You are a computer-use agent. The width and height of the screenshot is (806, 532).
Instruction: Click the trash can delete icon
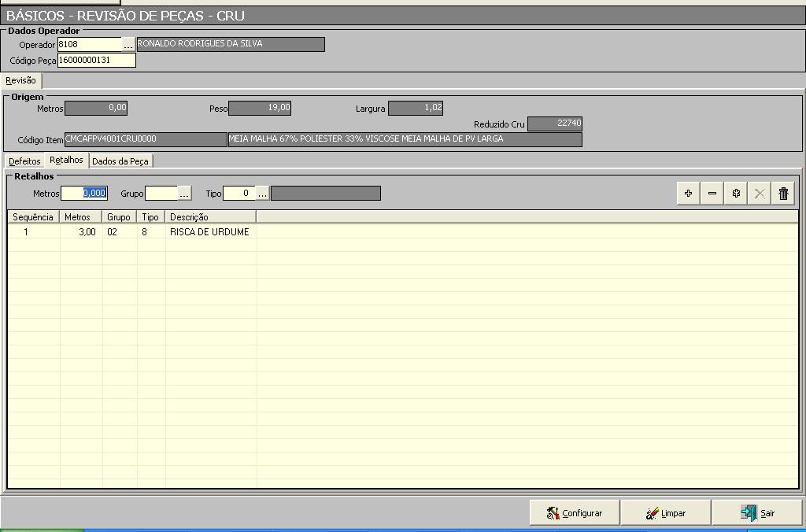pyautogui.click(x=783, y=194)
